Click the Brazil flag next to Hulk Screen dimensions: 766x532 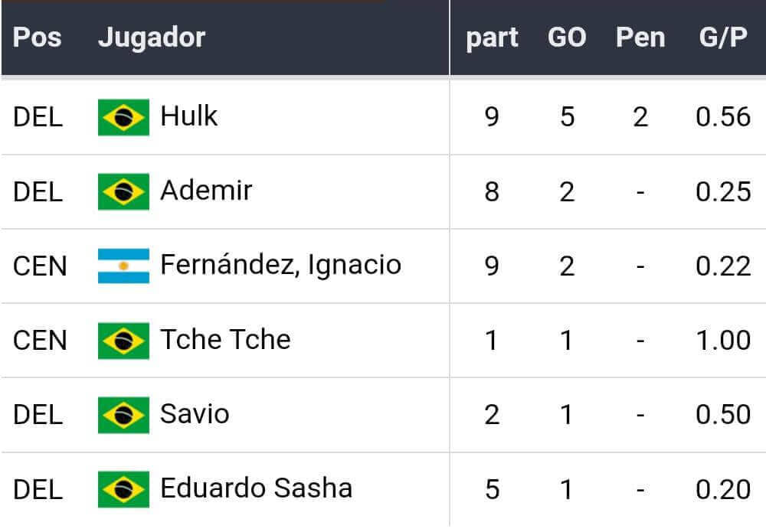pyautogui.click(x=123, y=118)
